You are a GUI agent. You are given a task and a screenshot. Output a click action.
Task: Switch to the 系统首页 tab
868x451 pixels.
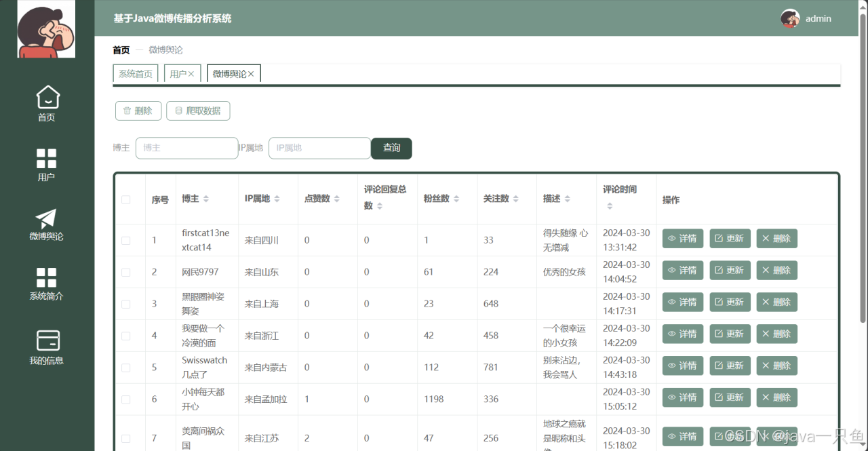136,74
